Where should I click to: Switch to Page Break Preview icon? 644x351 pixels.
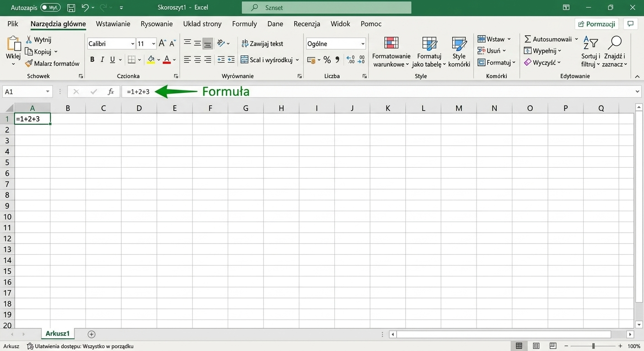pyautogui.click(x=553, y=346)
